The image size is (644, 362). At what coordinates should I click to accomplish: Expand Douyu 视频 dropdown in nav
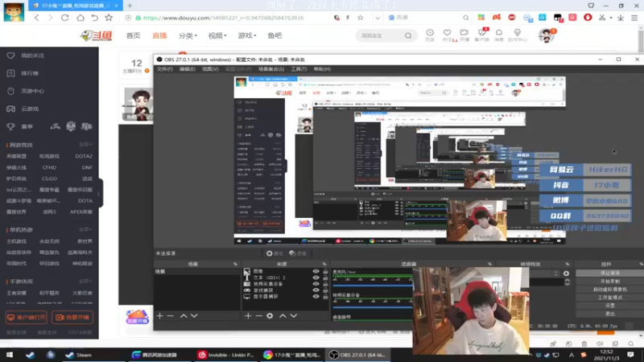(x=217, y=35)
